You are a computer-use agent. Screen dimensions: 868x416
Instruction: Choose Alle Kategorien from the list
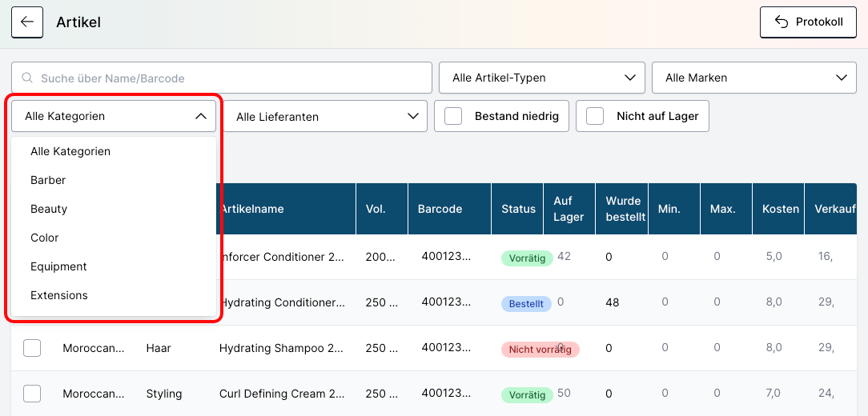click(x=70, y=151)
